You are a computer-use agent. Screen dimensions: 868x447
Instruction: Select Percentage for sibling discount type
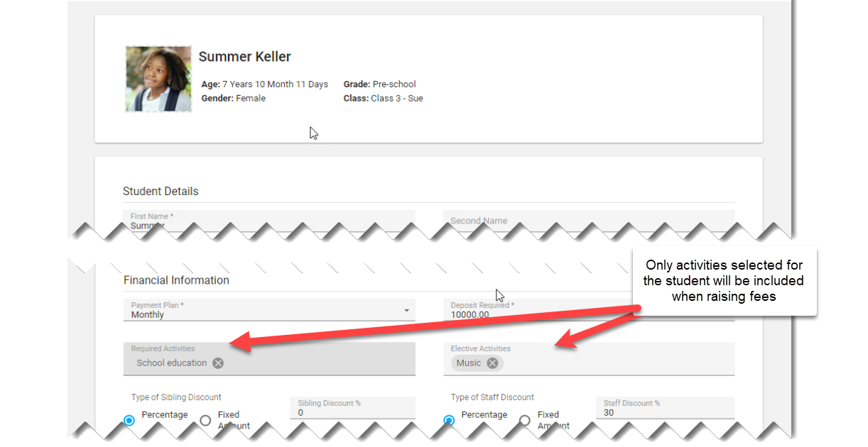(x=129, y=420)
